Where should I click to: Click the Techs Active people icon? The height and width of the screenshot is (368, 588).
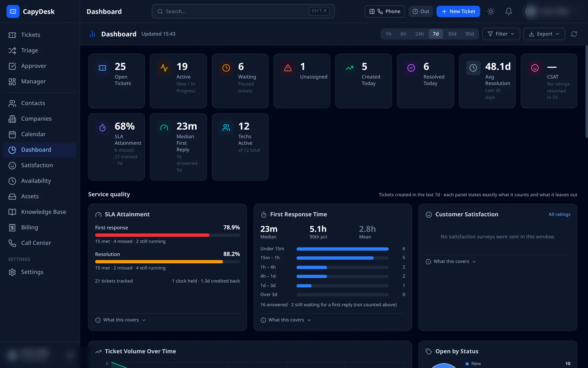(226, 128)
